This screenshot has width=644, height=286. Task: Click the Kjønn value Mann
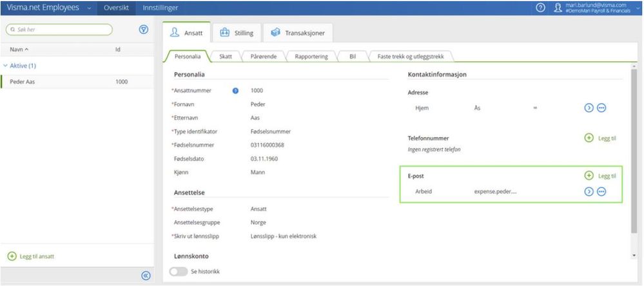pyautogui.click(x=258, y=173)
